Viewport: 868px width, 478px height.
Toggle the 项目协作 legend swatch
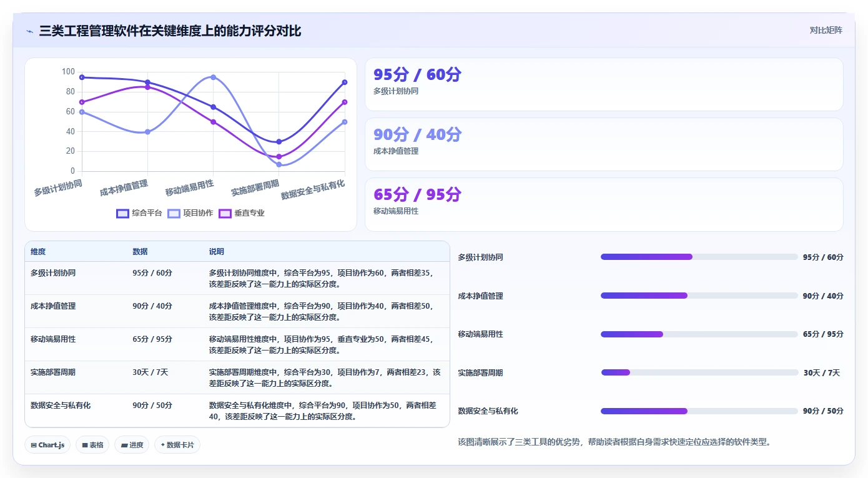pyautogui.click(x=174, y=213)
